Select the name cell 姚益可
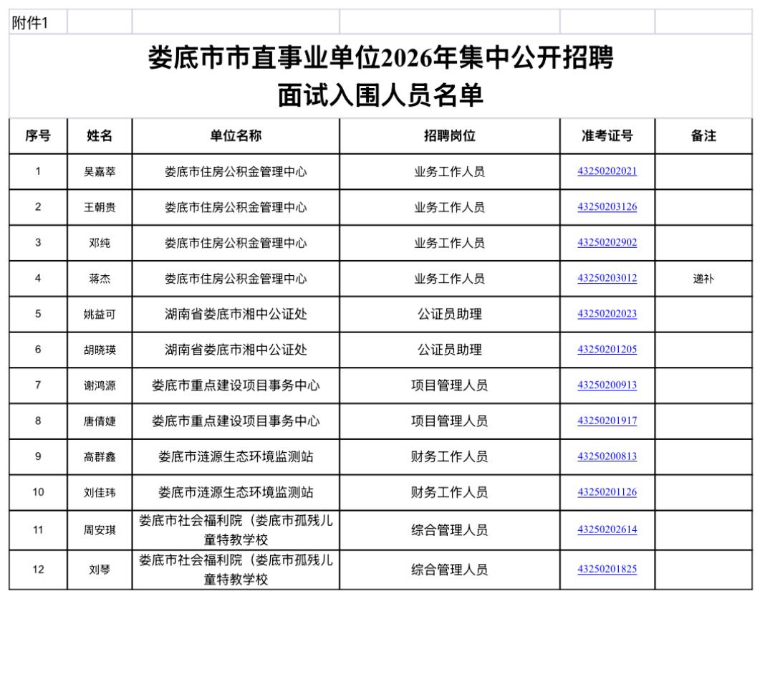This screenshot has width=760, height=700. [100, 314]
